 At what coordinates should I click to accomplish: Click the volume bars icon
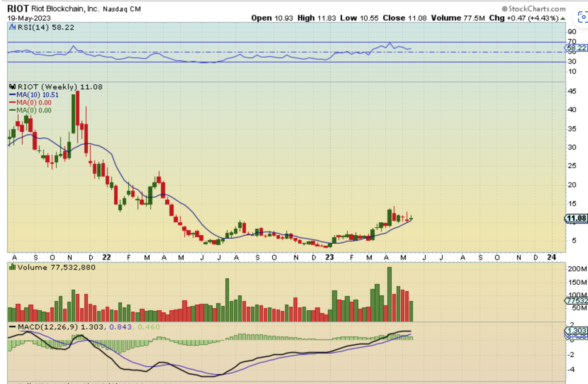[x=12, y=267]
